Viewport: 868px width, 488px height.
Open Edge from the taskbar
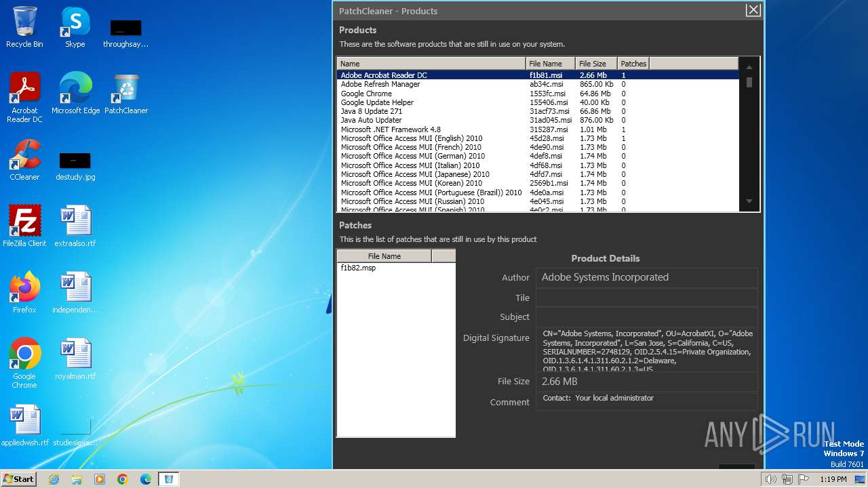click(146, 479)
